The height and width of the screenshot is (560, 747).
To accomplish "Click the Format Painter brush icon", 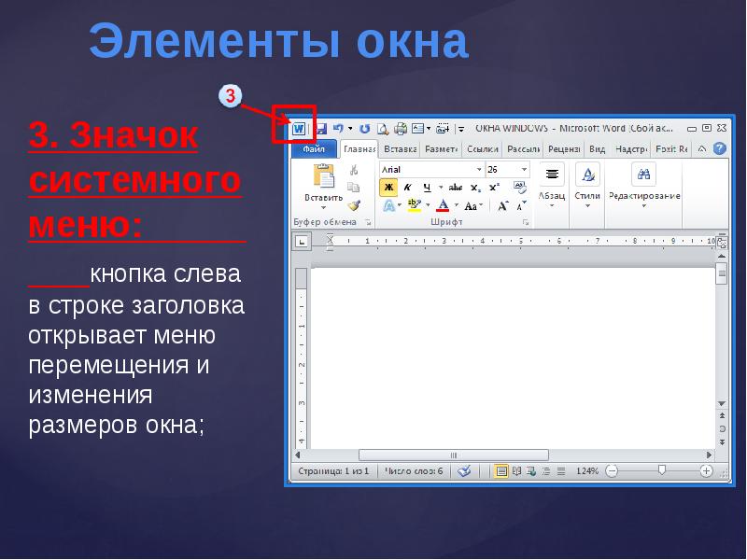I will [x=354, y=204].
